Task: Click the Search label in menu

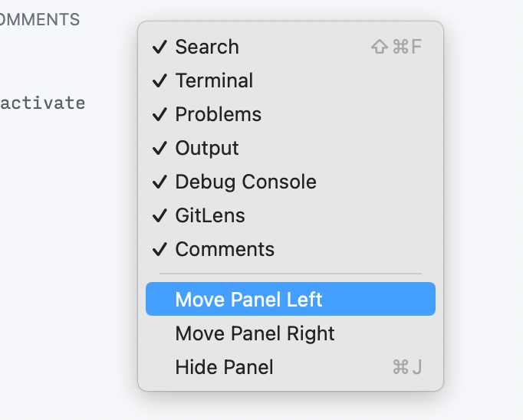Action: 207,48
